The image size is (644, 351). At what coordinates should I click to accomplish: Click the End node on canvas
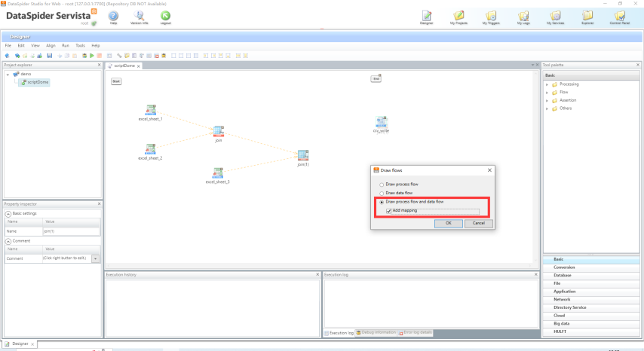pyautogui.click(x=376, y=78)
